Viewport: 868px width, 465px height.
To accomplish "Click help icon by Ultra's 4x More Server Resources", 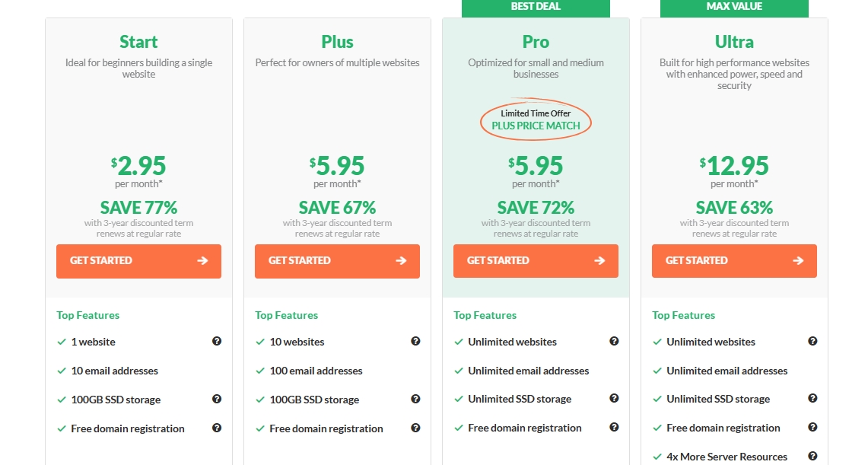I will click(x=812, y=457).
